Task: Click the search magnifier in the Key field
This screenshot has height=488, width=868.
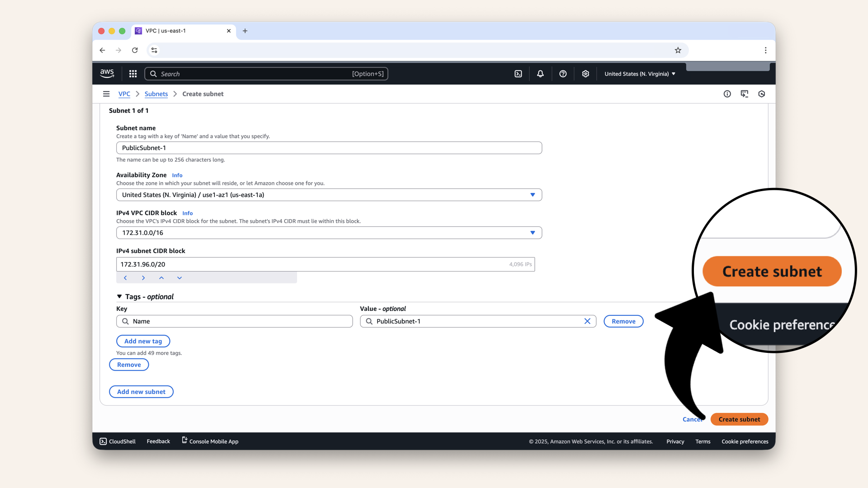Action: (x=125, y=321)
